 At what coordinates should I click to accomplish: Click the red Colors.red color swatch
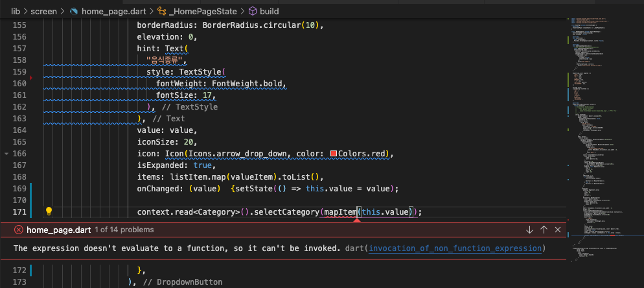[334, 154]
